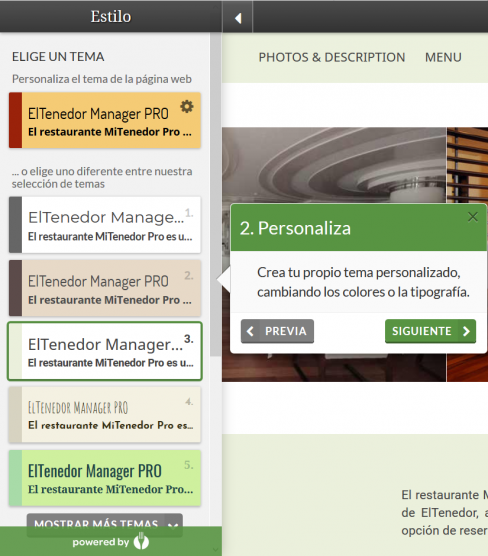Click the fork logo next to powered by

141,541
